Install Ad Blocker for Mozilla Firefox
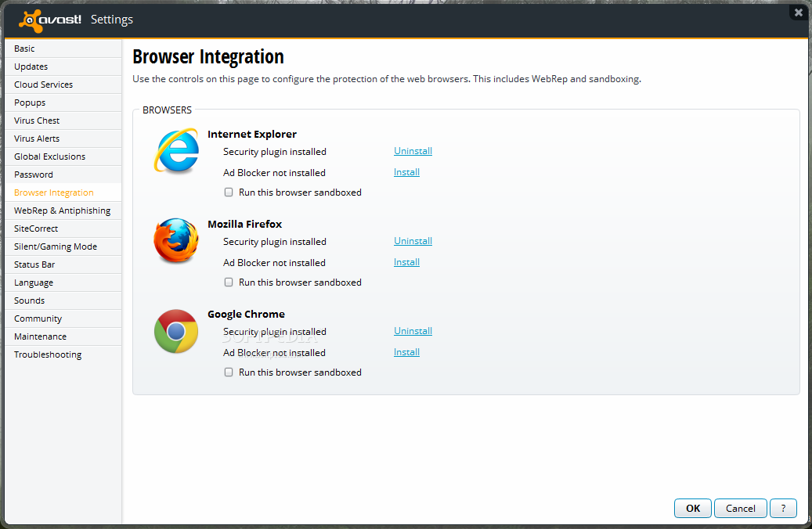Screen dimensions: 812x529 click(406, 262)
